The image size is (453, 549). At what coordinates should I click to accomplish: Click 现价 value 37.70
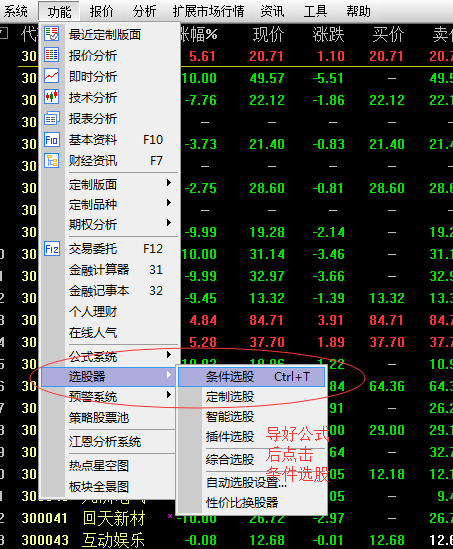(x=266, y=342)
